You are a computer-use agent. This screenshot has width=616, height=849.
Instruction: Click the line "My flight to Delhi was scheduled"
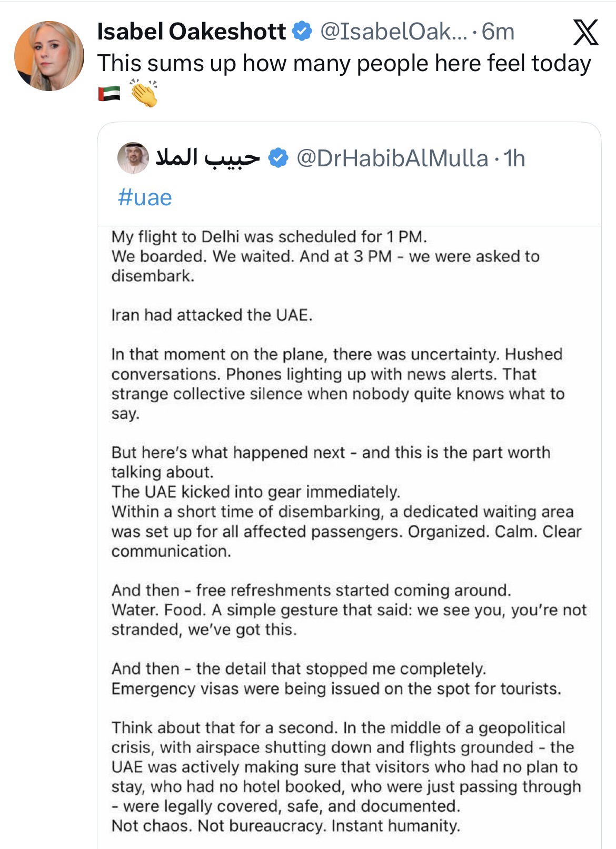269,236
